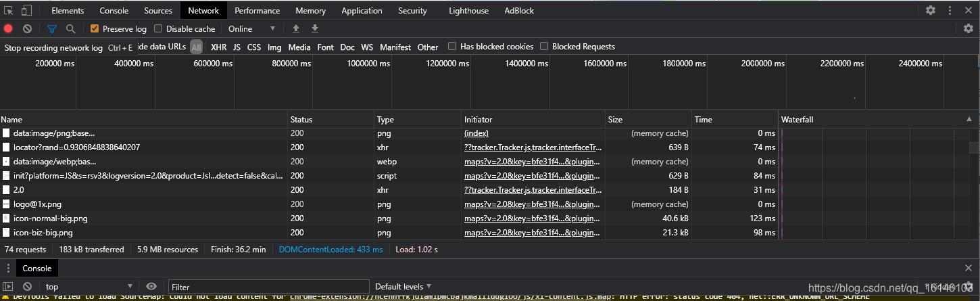Filter requests by All types
Viewport: 980px width, 301px height.
(196, 47)
